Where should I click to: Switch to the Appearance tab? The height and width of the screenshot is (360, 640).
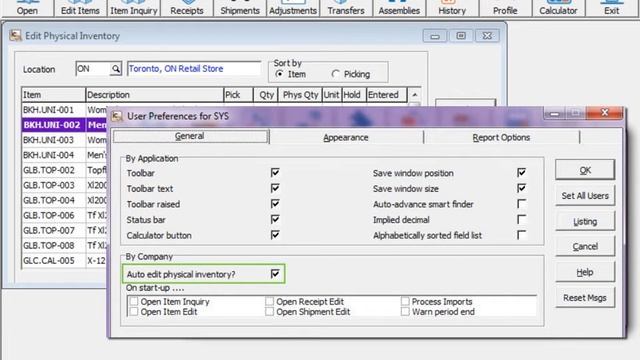[346, 138]
